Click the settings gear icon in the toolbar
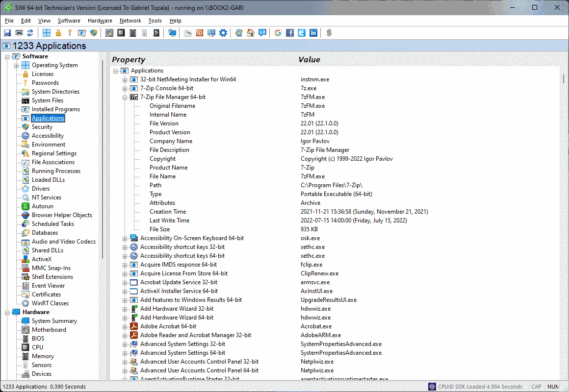The image size is (569, 392). pos(223,33)
